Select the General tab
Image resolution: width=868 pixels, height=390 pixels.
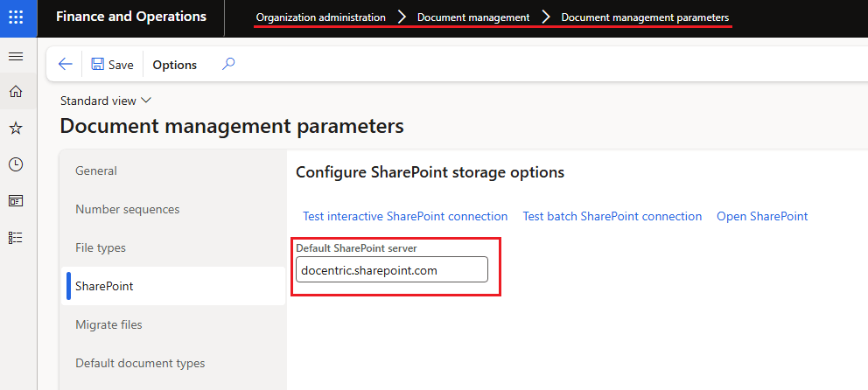[x=96, y=171]
